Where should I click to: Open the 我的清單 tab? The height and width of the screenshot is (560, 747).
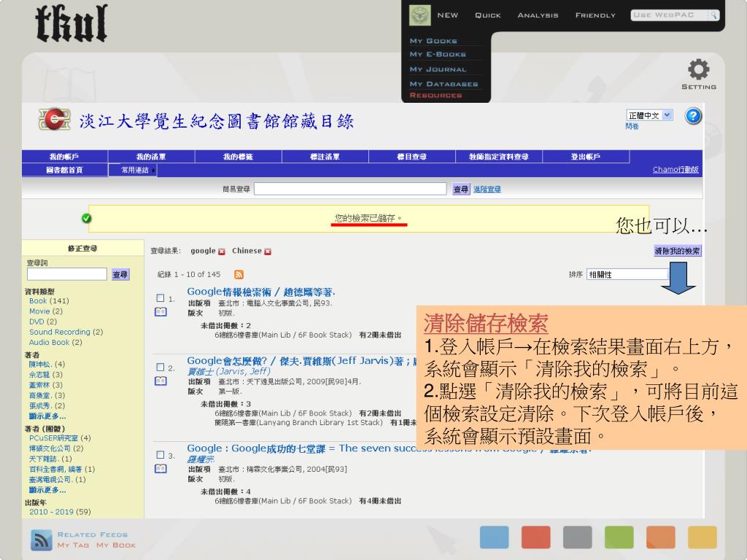[152, 157]
